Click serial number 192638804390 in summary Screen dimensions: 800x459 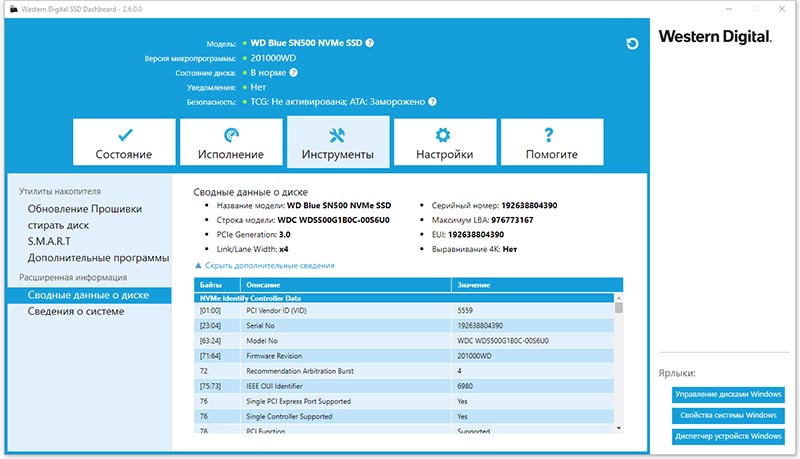pos(529,206)
